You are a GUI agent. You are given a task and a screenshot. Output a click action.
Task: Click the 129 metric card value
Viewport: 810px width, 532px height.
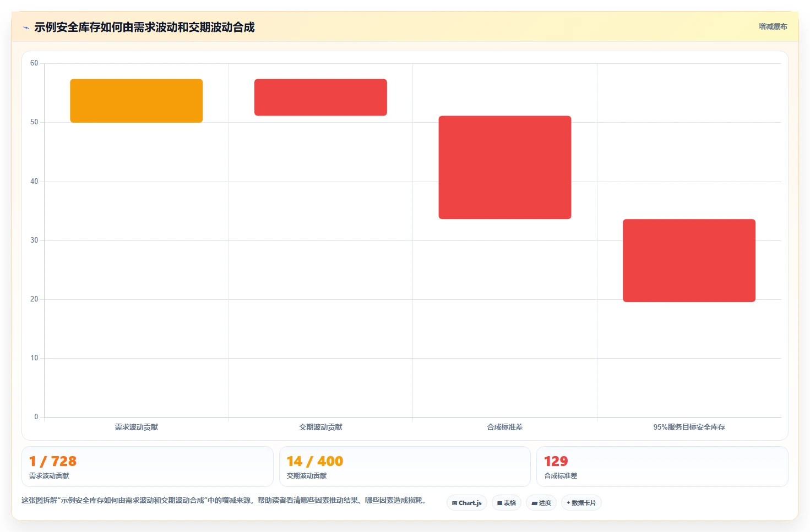[556, 461]
